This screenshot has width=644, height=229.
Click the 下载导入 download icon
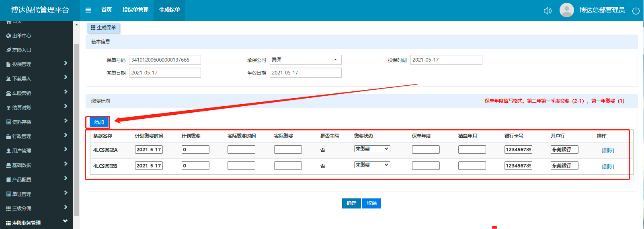8,79
